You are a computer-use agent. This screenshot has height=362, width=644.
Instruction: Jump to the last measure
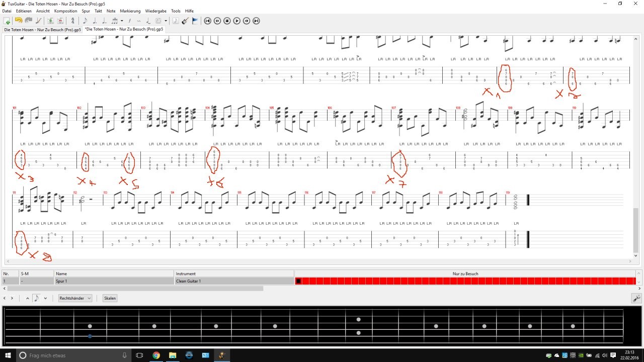(256, 21)
